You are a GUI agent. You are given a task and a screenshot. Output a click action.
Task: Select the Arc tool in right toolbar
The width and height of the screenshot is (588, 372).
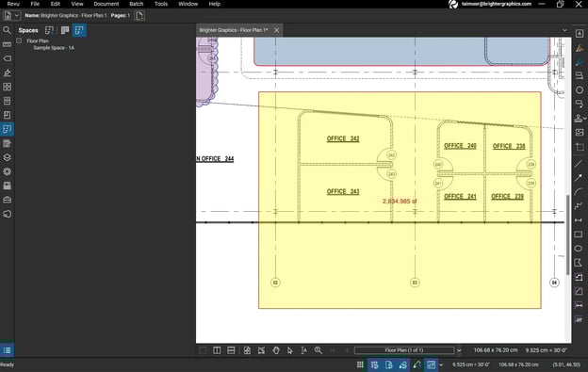(x=579, y=191)
